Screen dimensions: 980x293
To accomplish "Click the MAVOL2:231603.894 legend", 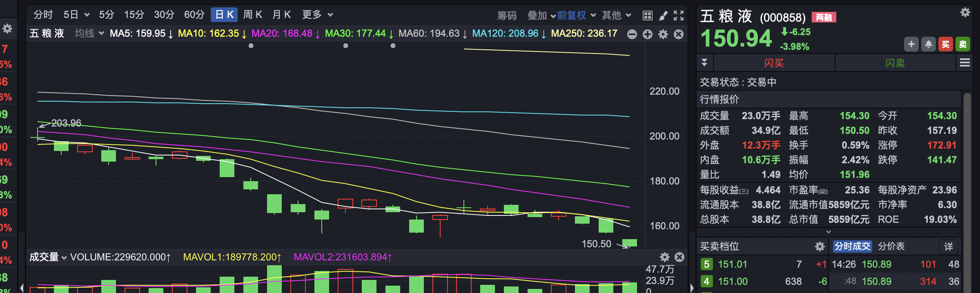I will coord(343,257).
